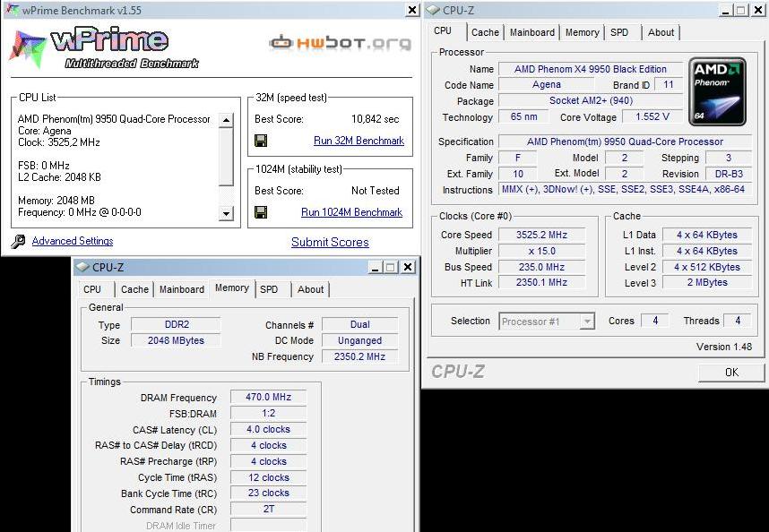The height and width of the screenshot is (532, 769).
Task: Click the CPU-Z title icon in the right window
Action: tap(433, 10)
